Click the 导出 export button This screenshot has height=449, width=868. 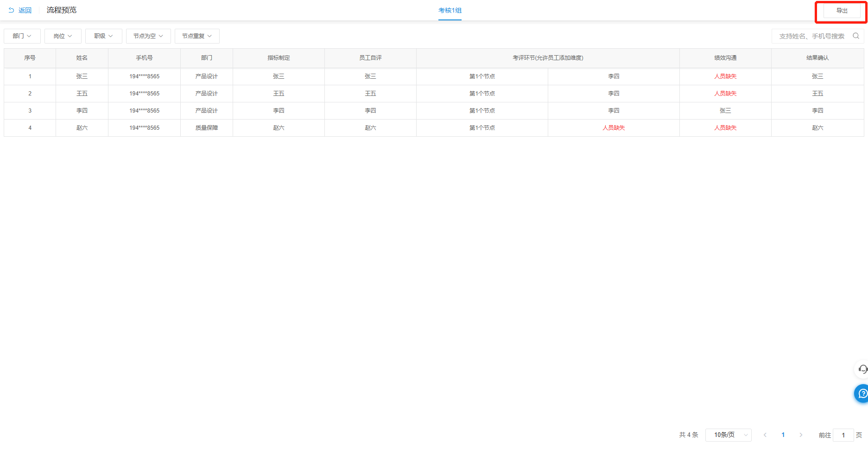(x=842, y=11)
